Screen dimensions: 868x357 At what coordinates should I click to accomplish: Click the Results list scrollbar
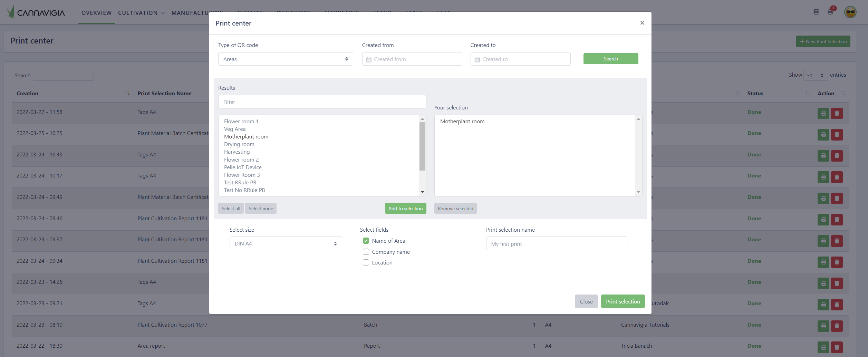tap(422, 146)
